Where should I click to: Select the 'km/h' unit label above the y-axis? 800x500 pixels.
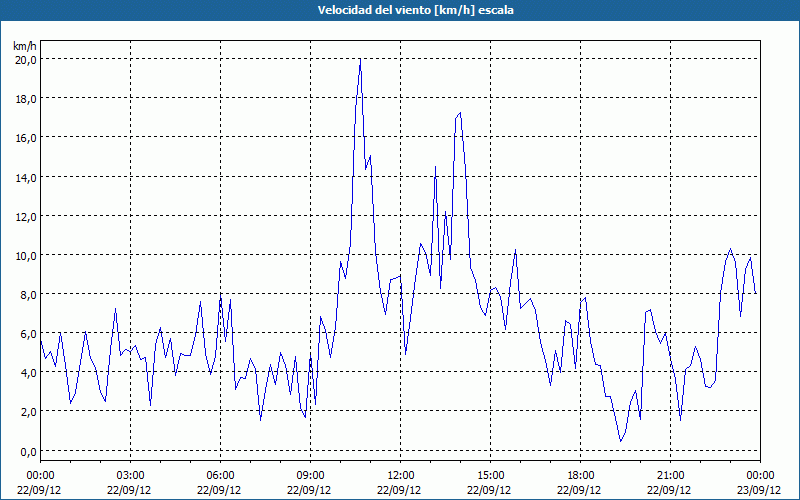tap(25, 46)
